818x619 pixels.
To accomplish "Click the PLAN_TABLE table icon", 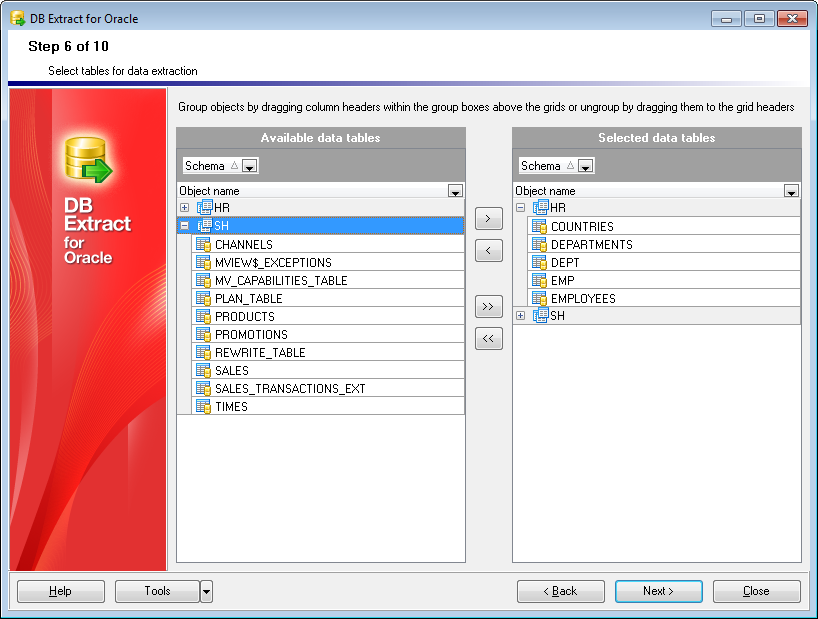I will pyautogui.click(x=203, y=298).
